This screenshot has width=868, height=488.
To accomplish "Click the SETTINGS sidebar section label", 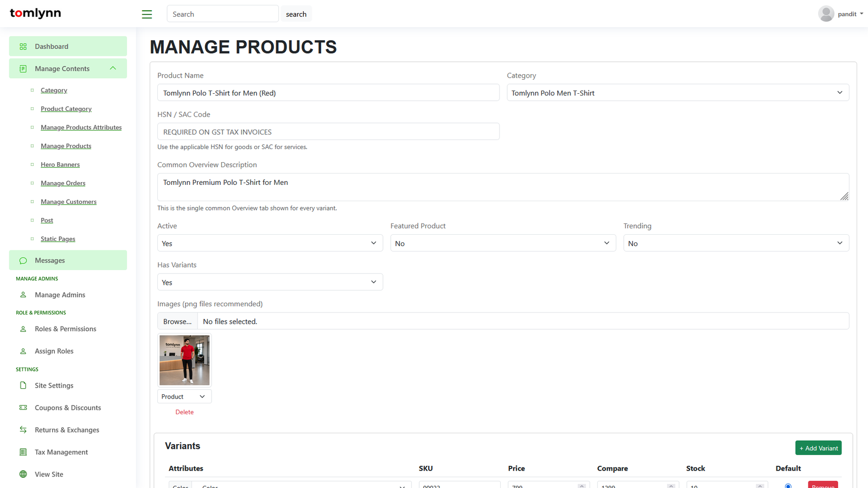I will [27, 370].
